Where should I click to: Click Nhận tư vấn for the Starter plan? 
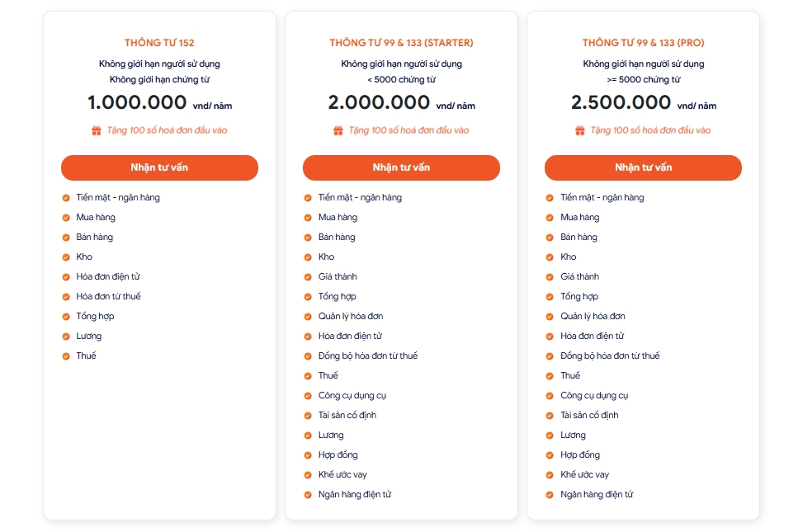pos(401,167)
